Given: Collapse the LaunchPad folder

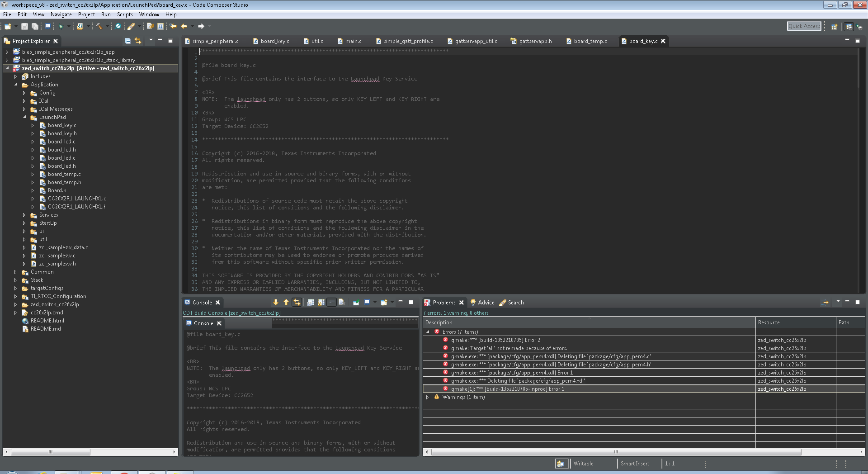Looking at the screenshot, I should coord(25,117).
